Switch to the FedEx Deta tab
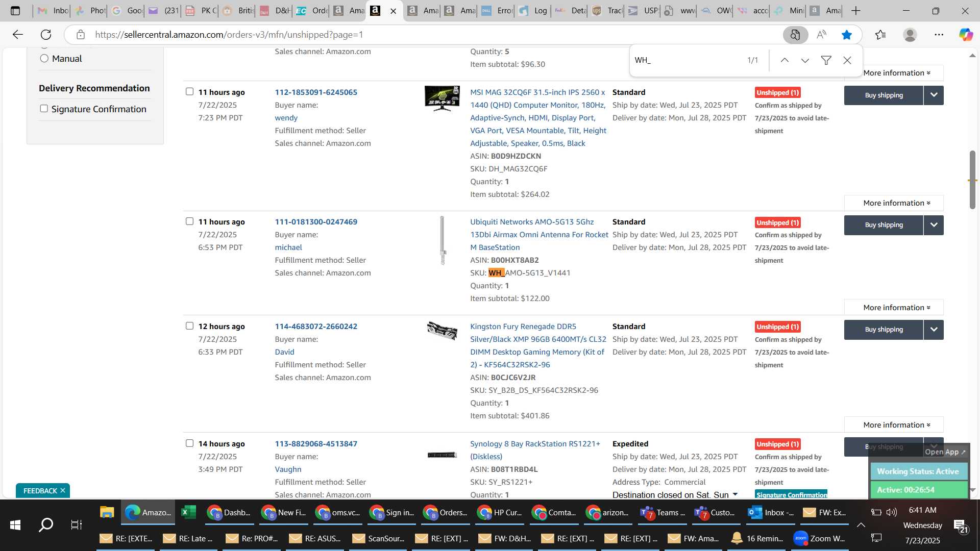The height and width of the screenshot is (551, 980). (x=571, y=11)
